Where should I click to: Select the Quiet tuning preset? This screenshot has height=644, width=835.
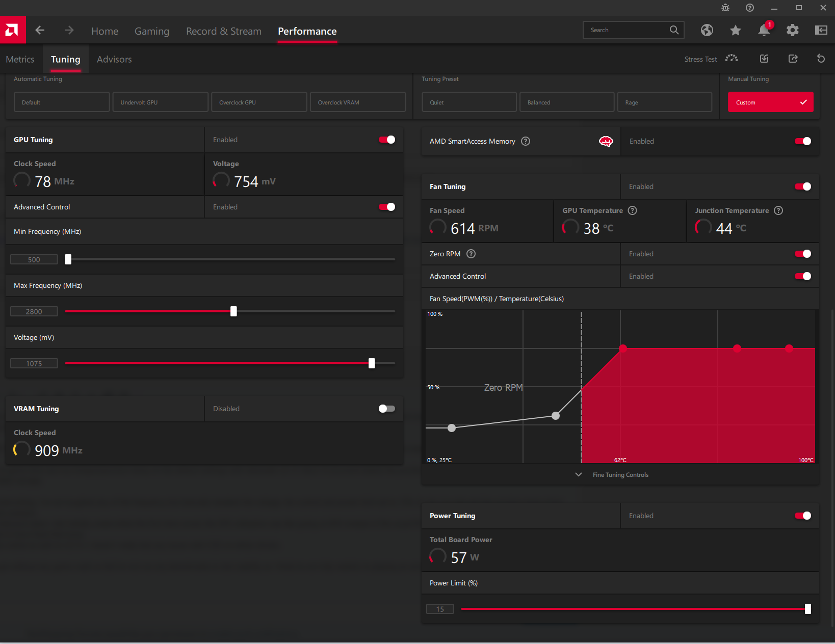click(469, 102)
